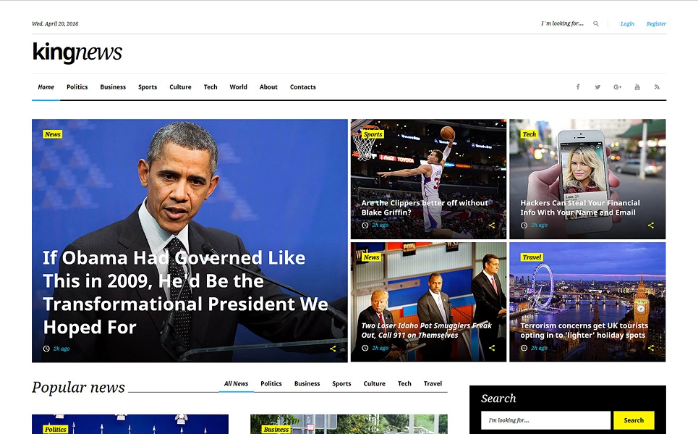Image resolution: width=698 pixels, height=434 pixels.
Task: Share the London terrorism concerns article
Action: (x=651, y=348)
